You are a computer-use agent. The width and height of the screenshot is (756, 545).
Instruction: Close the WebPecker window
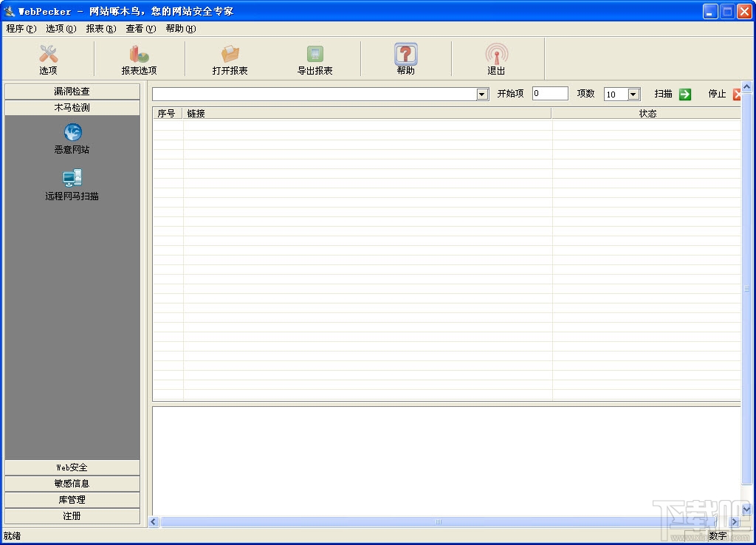coord(744,11)
